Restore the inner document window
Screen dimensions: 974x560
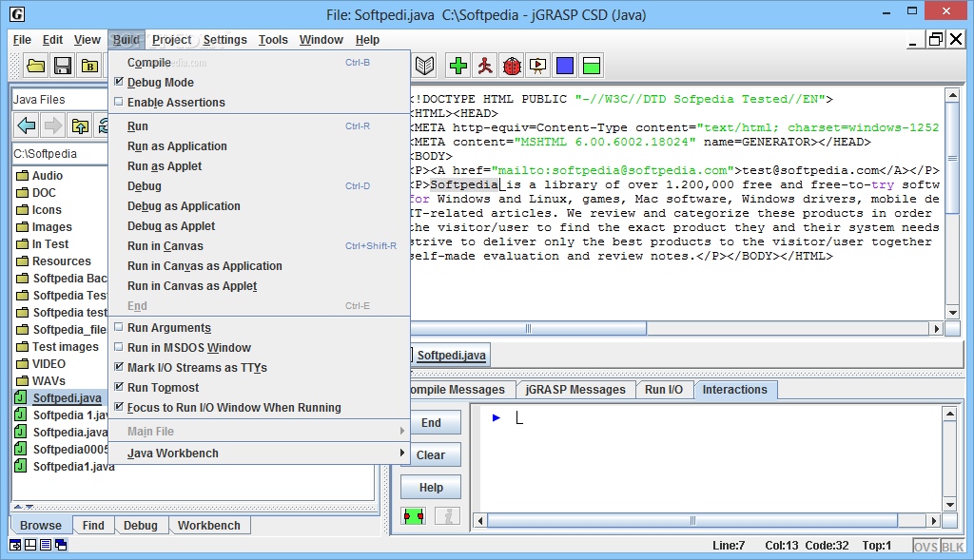(x=935, y=40)
